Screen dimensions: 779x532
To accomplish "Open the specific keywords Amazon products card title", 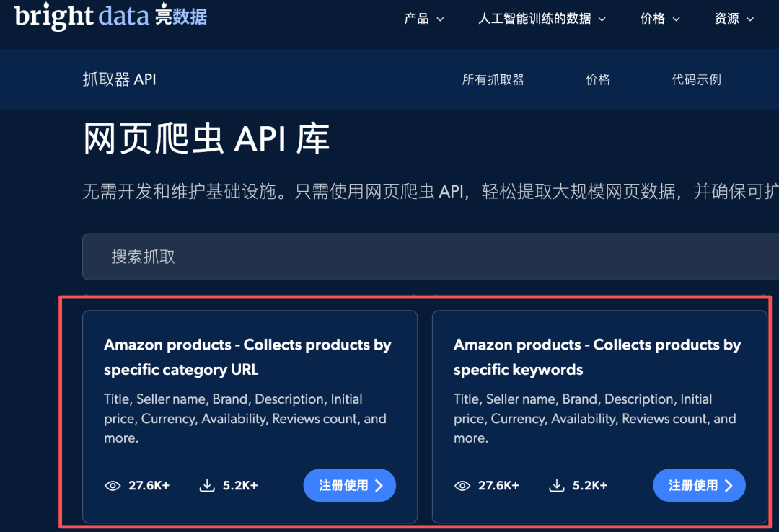I will [597, 357].
